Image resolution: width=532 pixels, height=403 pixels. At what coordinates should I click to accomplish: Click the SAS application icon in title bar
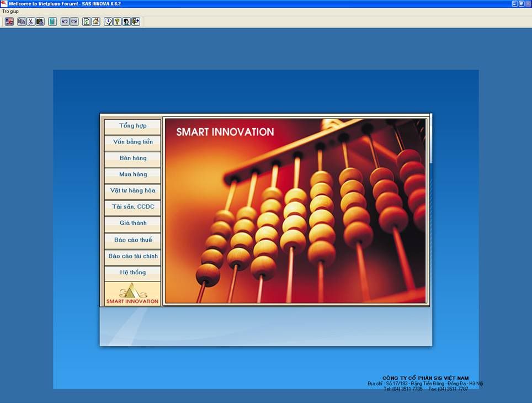pos(4,4)
